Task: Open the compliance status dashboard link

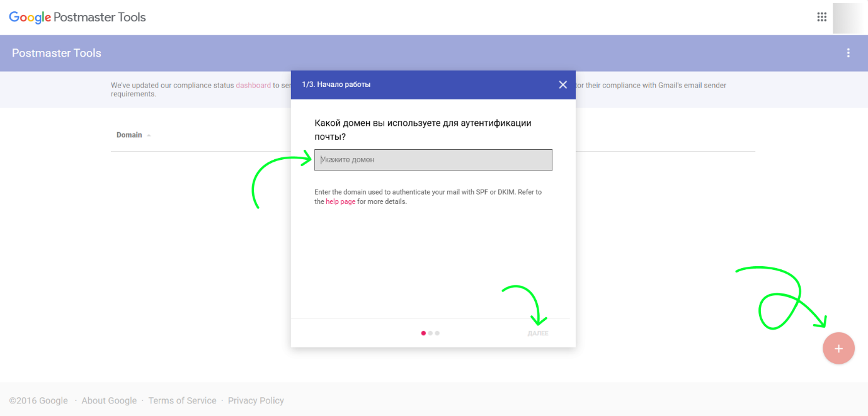Action: tap(253, 85)
